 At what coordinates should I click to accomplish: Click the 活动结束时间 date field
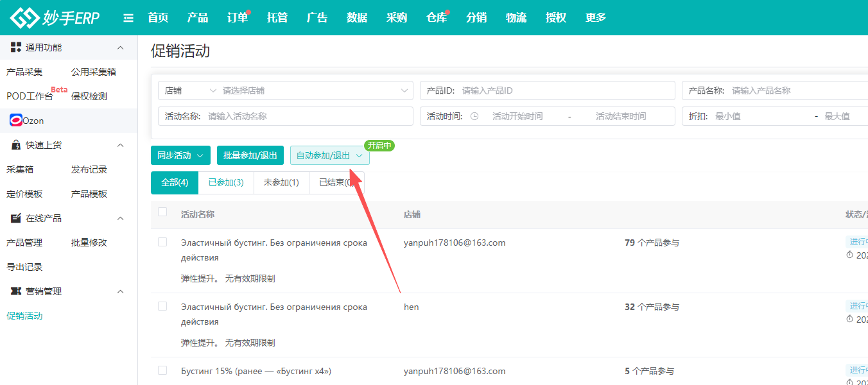[621, 116]
